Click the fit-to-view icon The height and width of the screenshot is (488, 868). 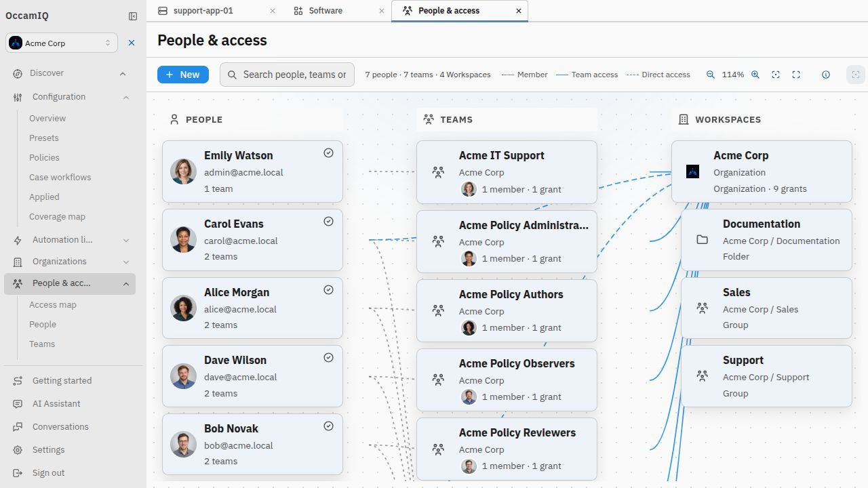pyautogui.click(x=776, y=75)
